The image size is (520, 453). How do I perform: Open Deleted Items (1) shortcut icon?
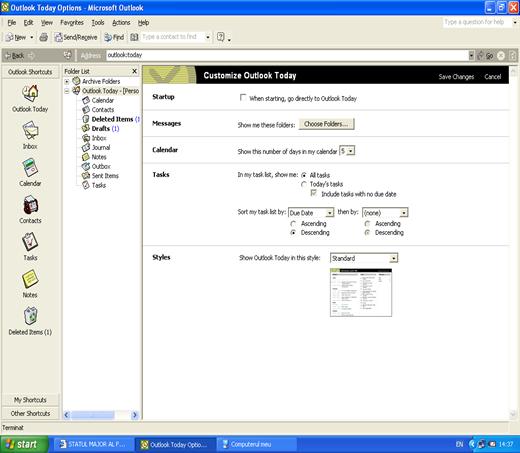[x=30, y=316]
